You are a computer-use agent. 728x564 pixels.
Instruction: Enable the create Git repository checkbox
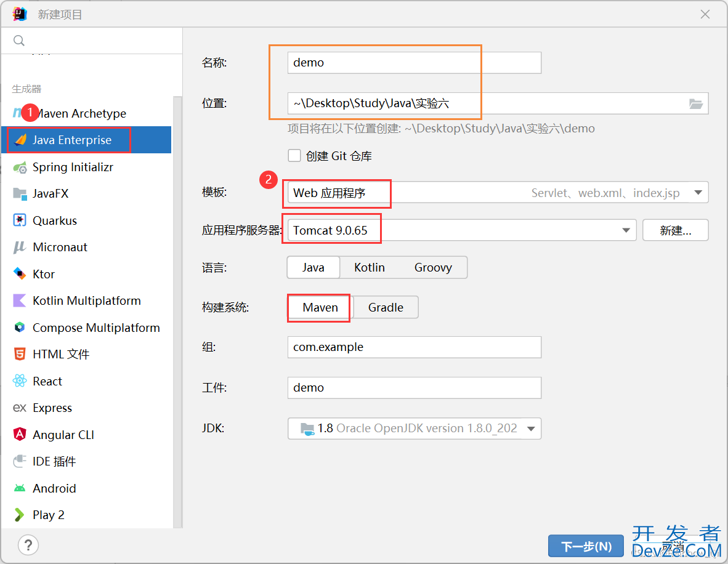pos(294,156)
